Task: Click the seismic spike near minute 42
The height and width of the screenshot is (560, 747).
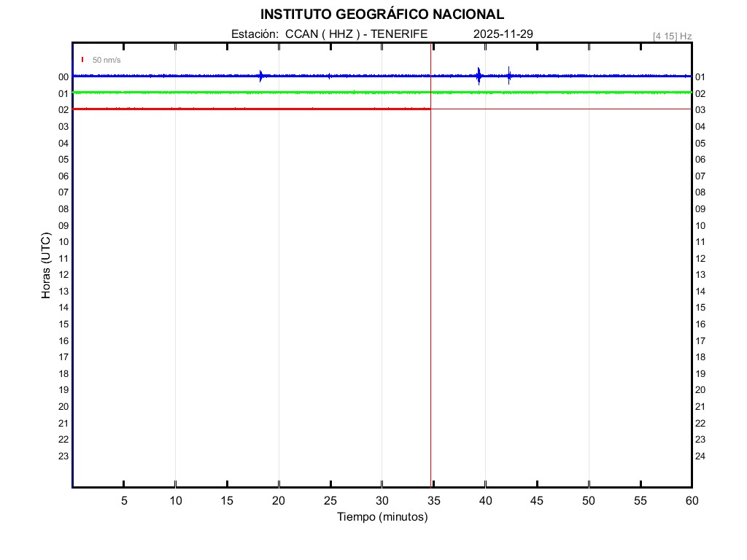Action: point(508,75)
